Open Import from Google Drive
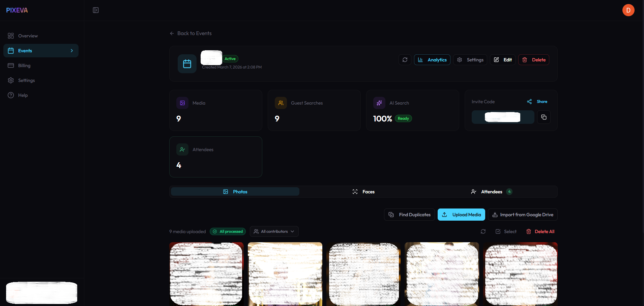The height and width of the screenshot is (306, 644). (523, 215)
